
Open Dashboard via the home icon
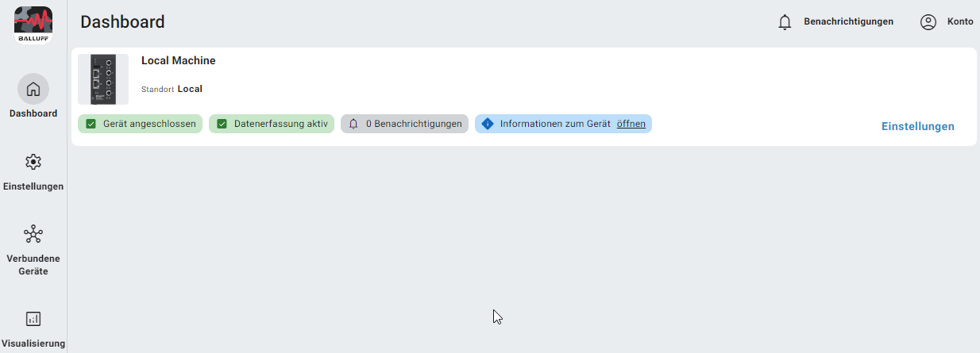tap(33, 89)
